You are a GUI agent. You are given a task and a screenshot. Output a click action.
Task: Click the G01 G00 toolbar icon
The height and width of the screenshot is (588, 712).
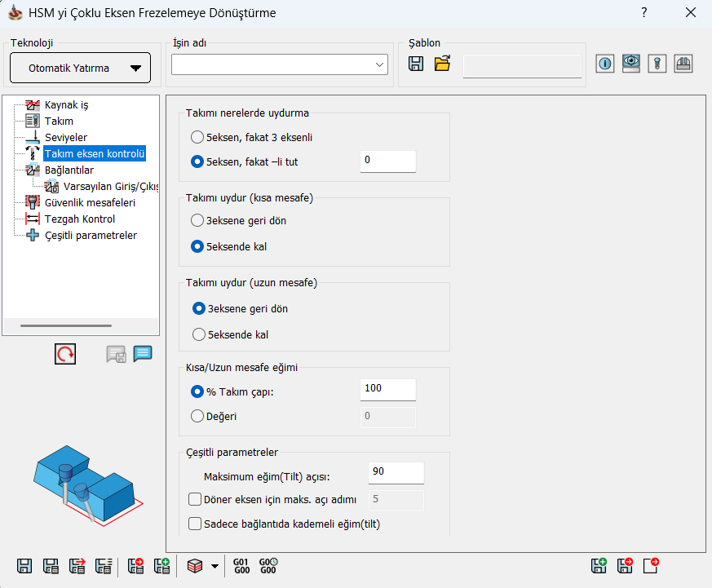(241, 565)
